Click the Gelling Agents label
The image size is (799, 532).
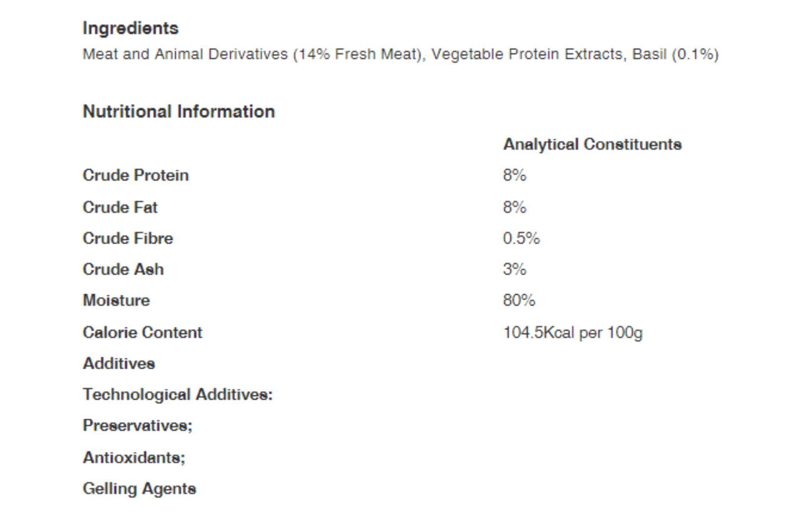pyautogui.click(x=139, y=490)
